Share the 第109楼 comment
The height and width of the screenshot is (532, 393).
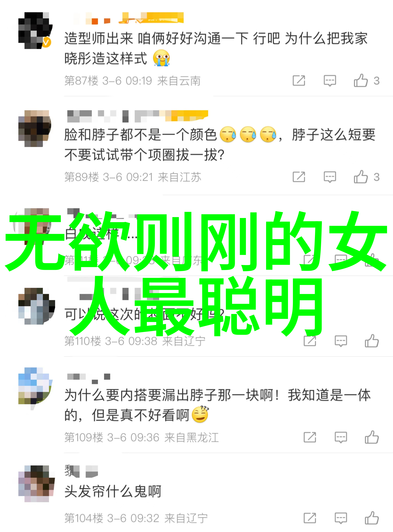tap(310, 437)
